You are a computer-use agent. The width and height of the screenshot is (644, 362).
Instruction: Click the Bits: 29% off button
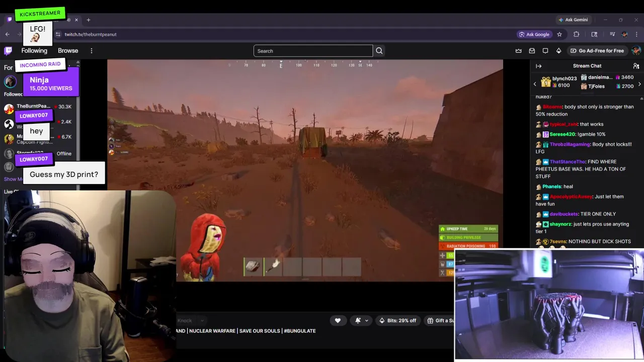point(398,320)
